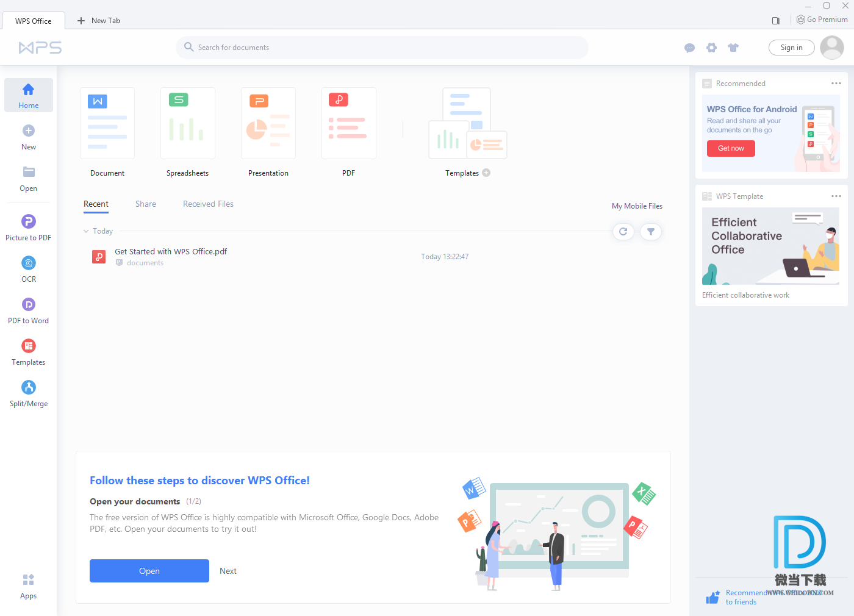Click the WPS Office for Android heading

pyautogui.click(x=752, y=109)
